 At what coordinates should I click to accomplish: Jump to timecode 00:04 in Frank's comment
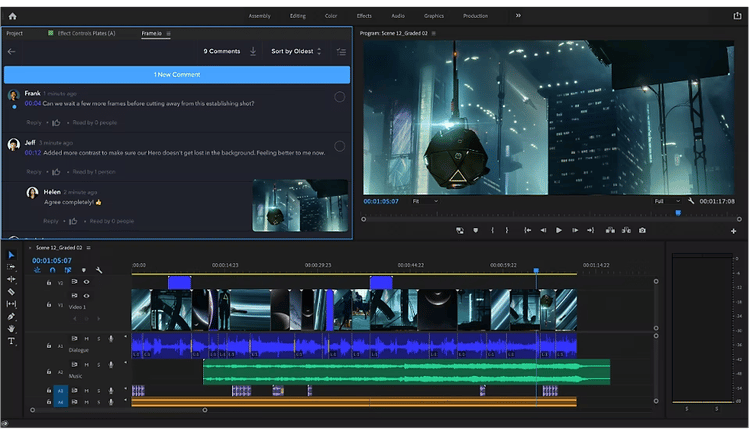[33, 104]
